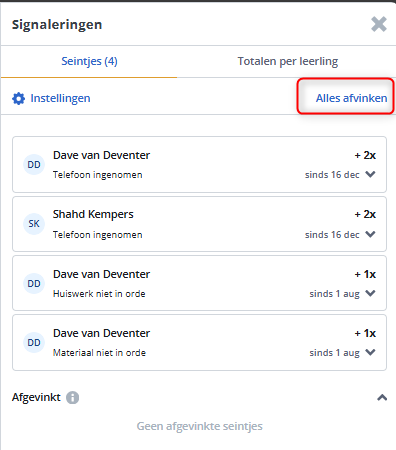Screen dimensions: 396x450
Task: Click the Alles afvinken link
Action: [x=351, y=98]
